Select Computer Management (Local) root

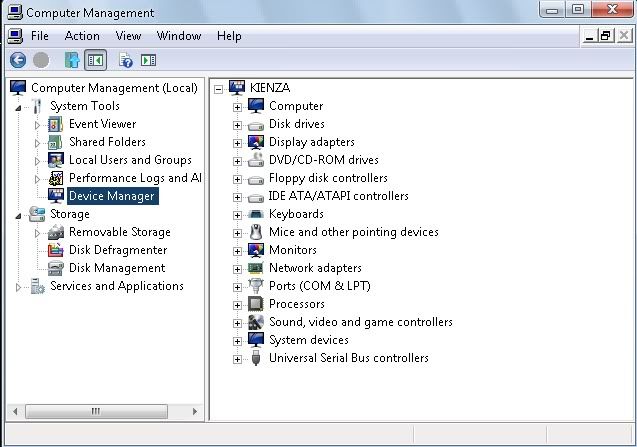[x=114, y=88]
